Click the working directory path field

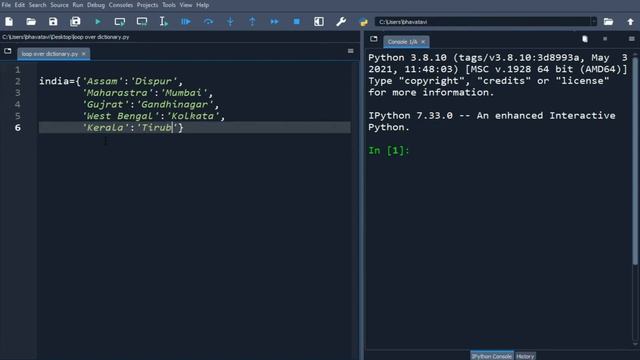(x=483, y=22)
